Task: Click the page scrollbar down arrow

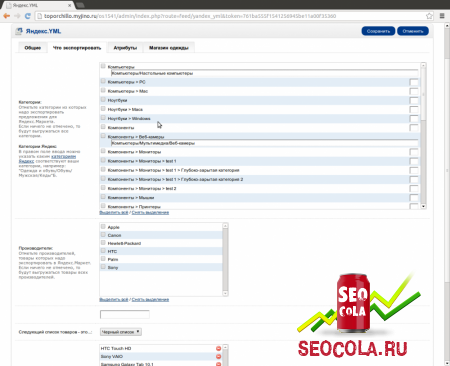Action: [x=447, y=363]
